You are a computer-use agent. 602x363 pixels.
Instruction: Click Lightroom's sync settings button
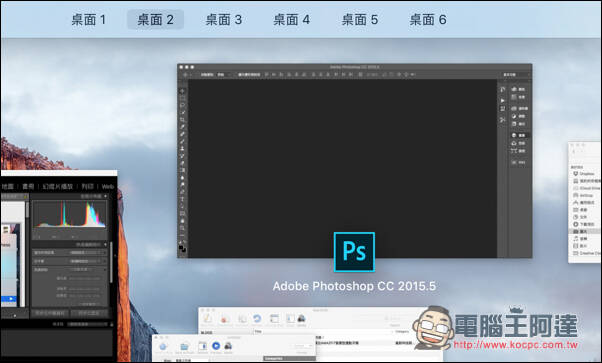(x=89, y=313)
